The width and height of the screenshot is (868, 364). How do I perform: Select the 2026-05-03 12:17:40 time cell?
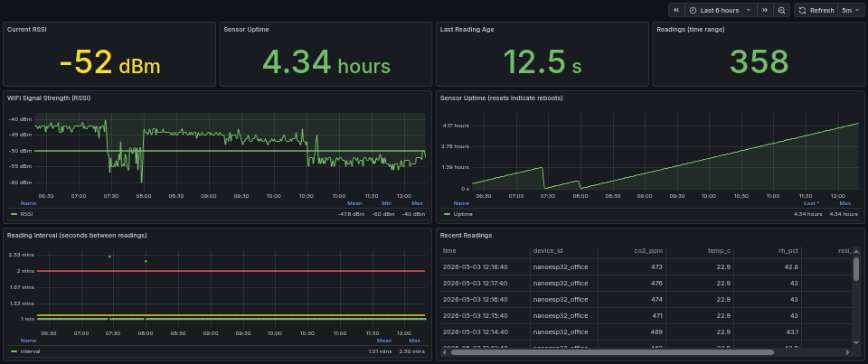(x=485, y=284)
